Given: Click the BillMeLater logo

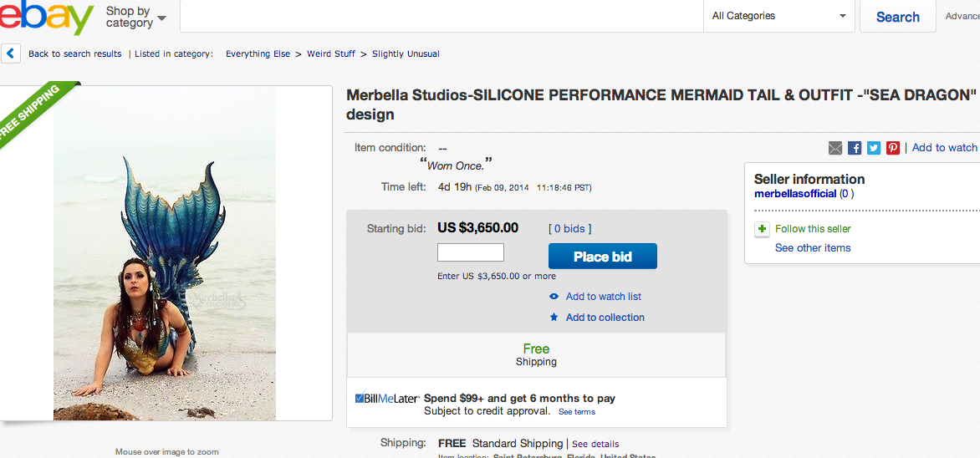Looking at the screenshot, I should click(386, 399).
